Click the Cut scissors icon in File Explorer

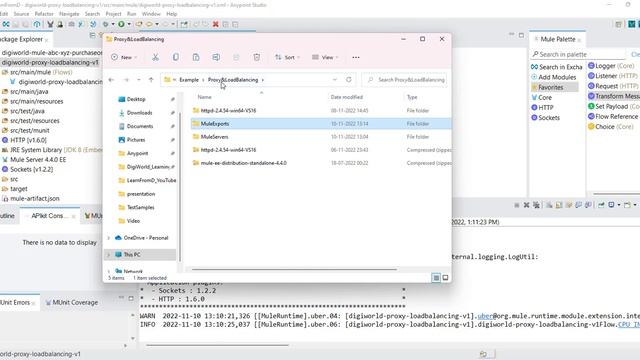pyautogui.click(x=155, y=57)
